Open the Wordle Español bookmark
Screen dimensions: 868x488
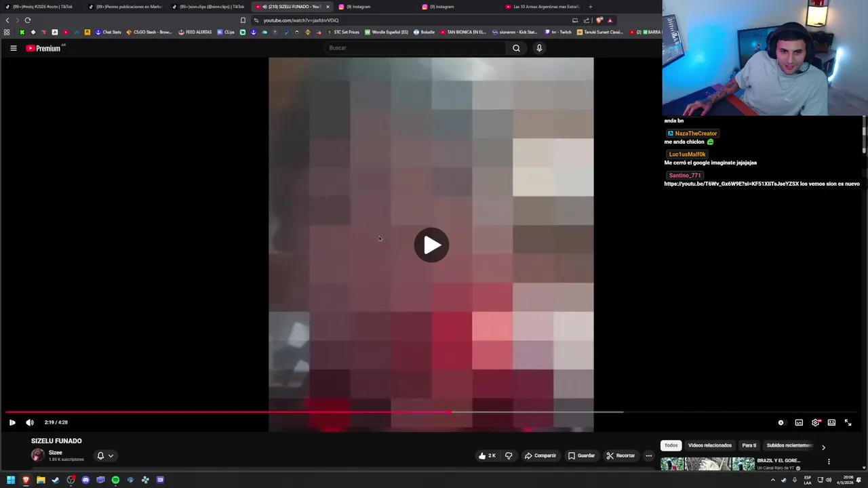387,32
